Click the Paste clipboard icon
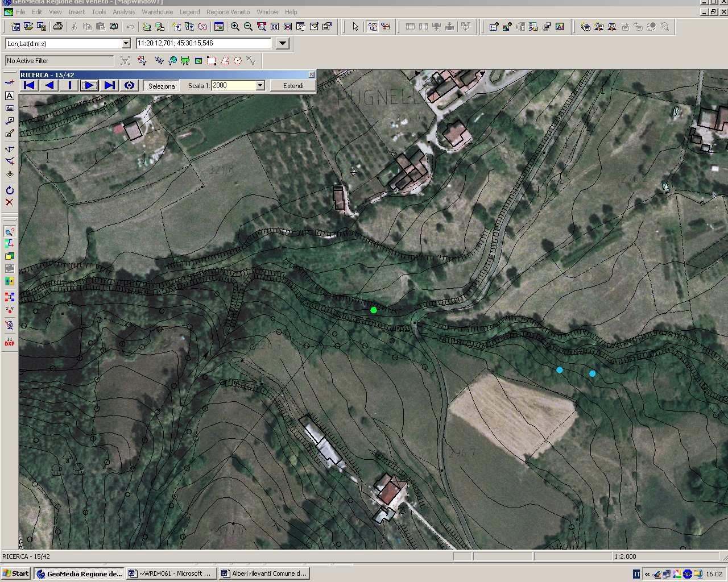This screenshot has height=582, width=728. click(100, 26)
